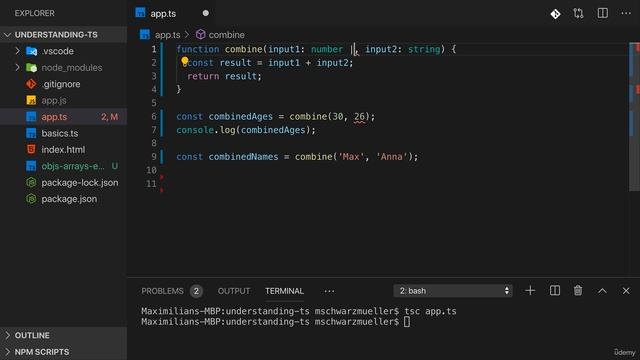This screenshot has width=640, height=360.
Task: Click 'return' keyword on line 3
Action: click(203, 76)
